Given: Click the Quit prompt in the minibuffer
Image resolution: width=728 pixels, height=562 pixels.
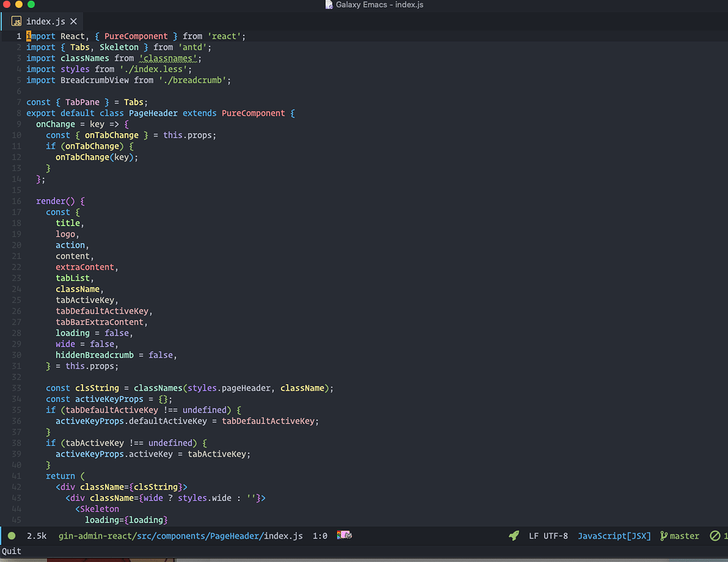Looking at the screenshot, I should pos(11,550).
